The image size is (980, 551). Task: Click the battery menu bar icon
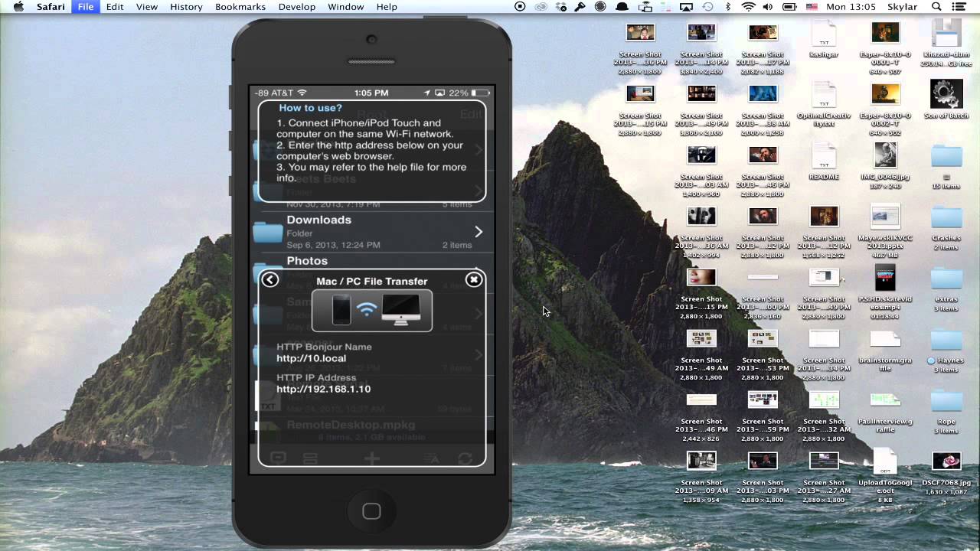[789, 7]
